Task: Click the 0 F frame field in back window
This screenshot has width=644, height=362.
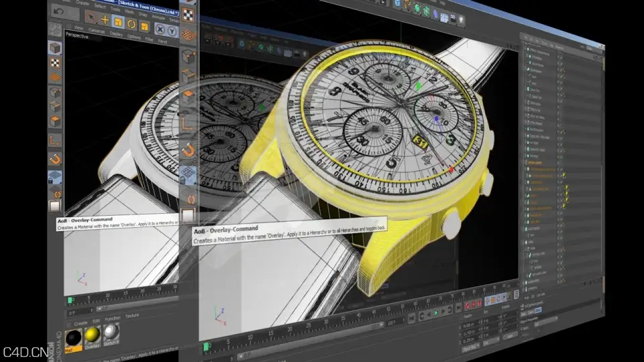Action: (80, 312)
